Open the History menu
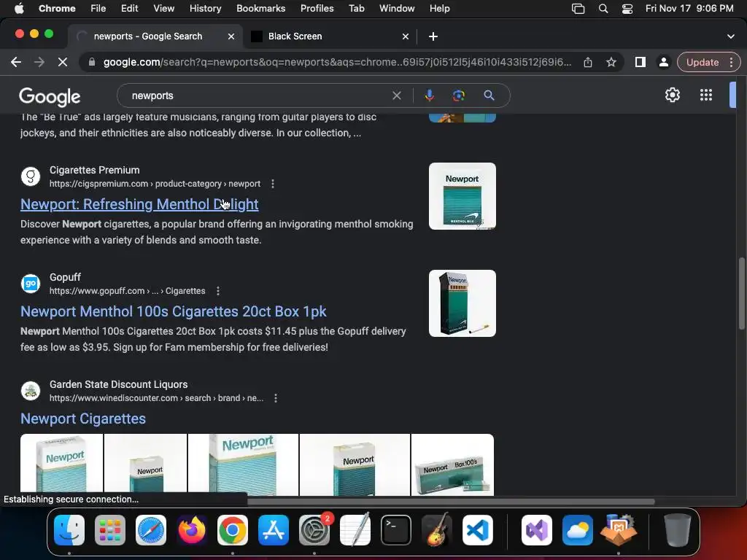 (205, 8)
